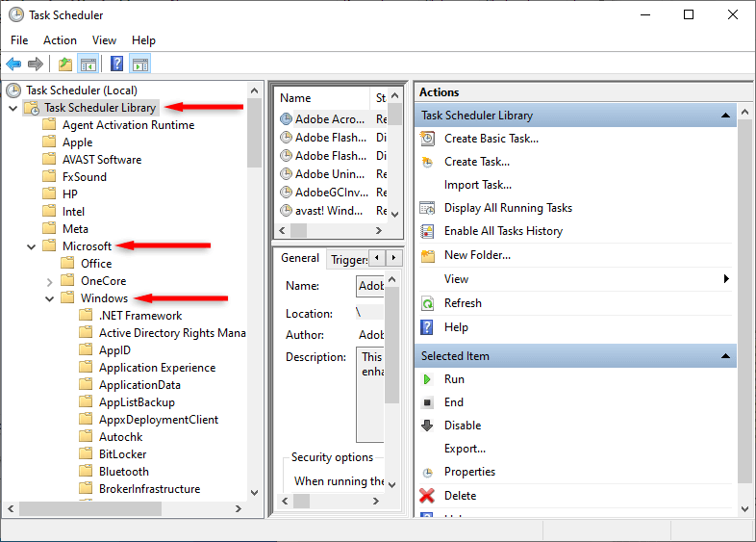Open the View submenu arrow in Actions
The width and height of the screenshot is (756, 542).
point(726,278)
